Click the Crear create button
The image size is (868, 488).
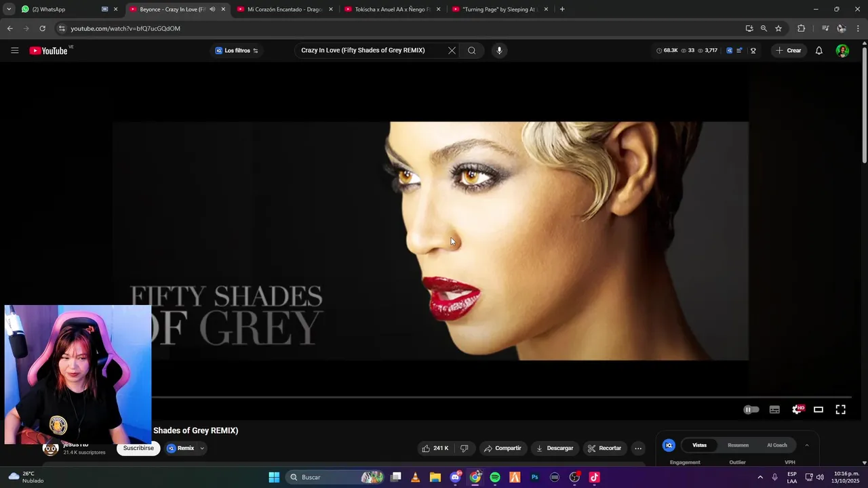point(789,50)
